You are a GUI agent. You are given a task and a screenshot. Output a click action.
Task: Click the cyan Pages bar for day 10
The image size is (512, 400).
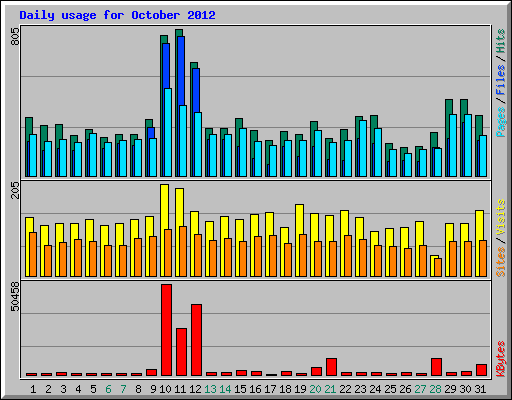pos(168,132)
